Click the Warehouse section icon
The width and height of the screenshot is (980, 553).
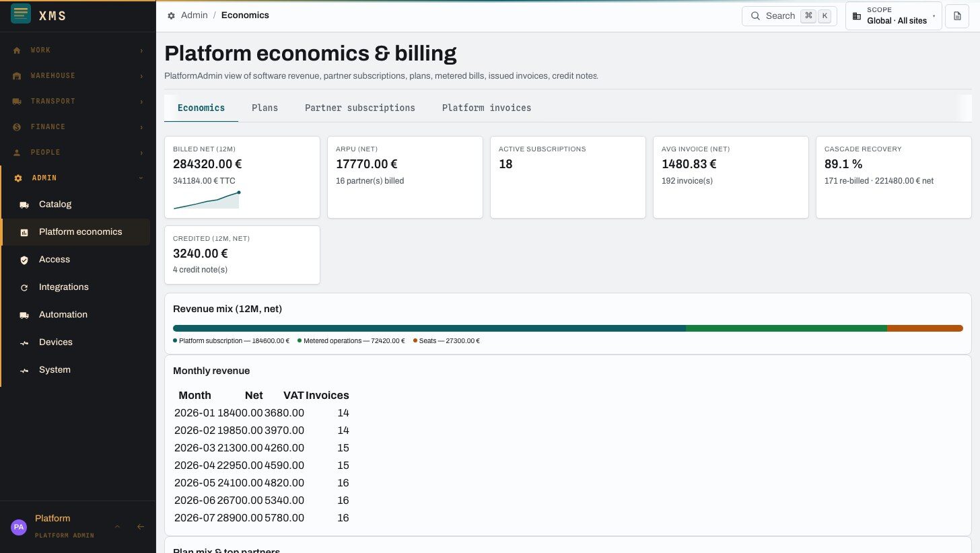click(17, 76)
